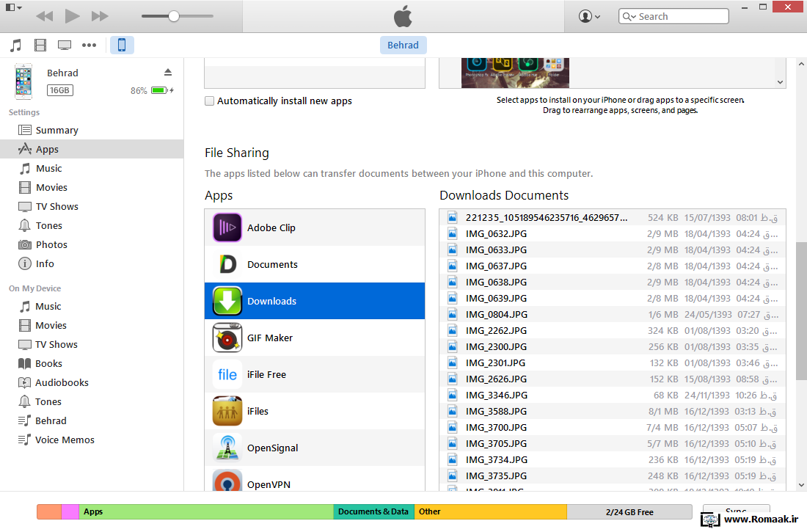Screen dimensions: 807x532
Task: Select Adobe Clip in File Sharing apps
Action: click(315, 227)
